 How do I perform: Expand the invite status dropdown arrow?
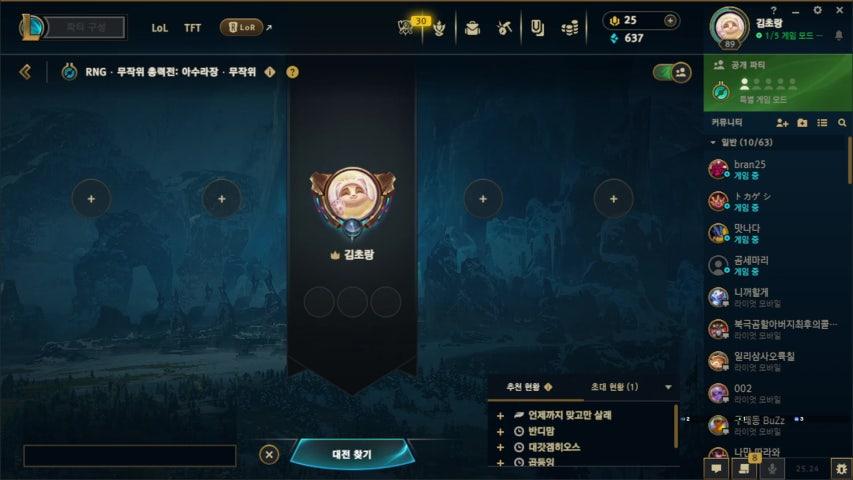(x=668, y=387)
